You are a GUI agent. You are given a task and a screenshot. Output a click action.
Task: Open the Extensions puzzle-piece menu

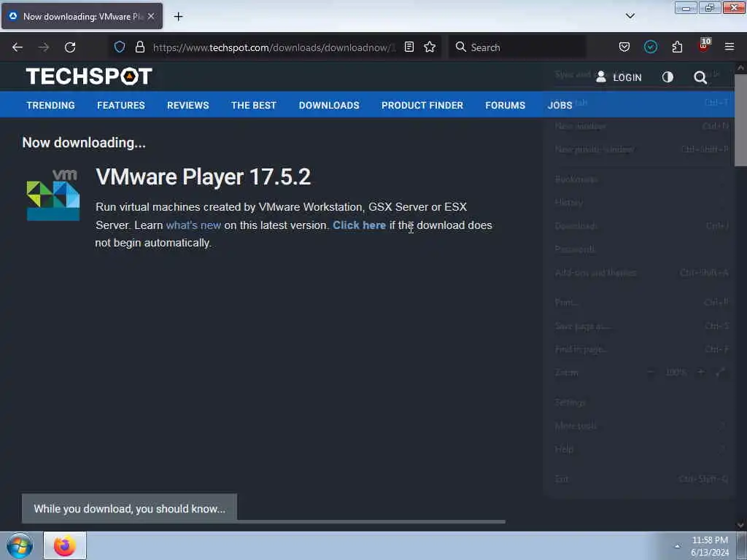[x=677, y=47]
